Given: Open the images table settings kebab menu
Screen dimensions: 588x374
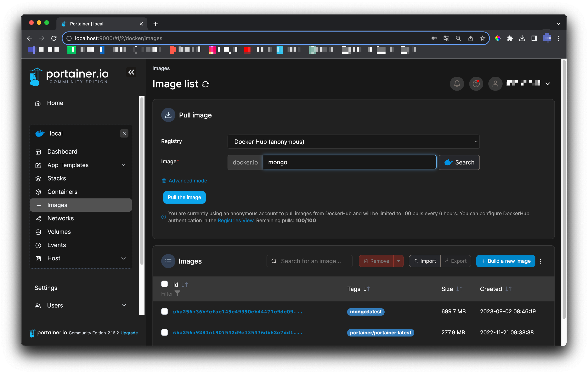Looking at the screenshot, I should (541, 261).
